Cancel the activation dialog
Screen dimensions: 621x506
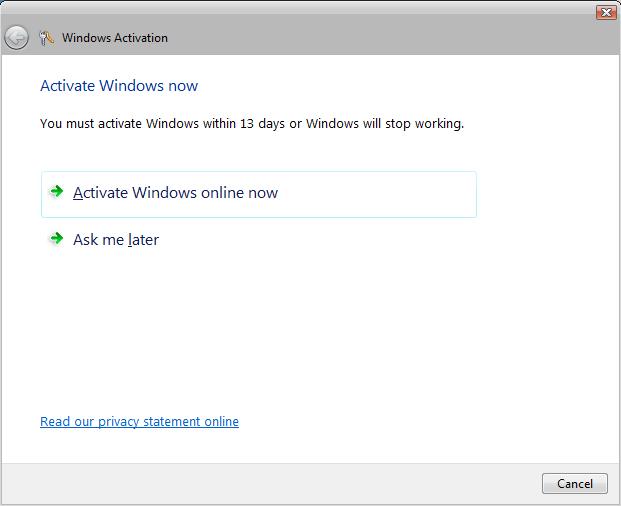point(575,483)
